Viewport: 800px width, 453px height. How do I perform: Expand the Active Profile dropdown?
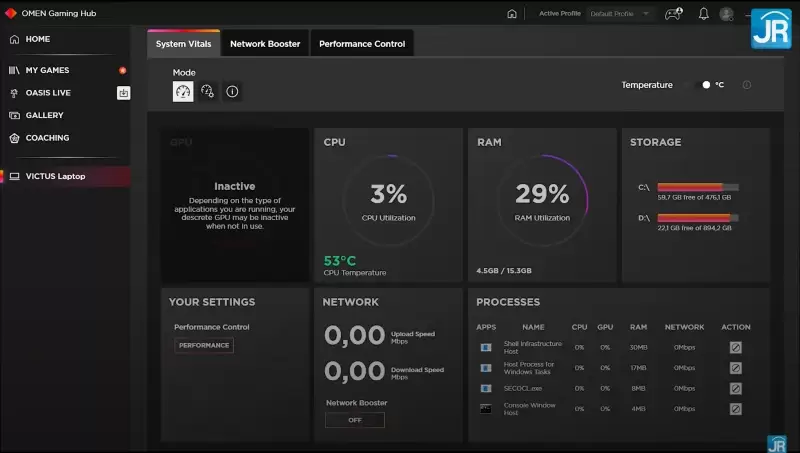click(x=620, y=14)
